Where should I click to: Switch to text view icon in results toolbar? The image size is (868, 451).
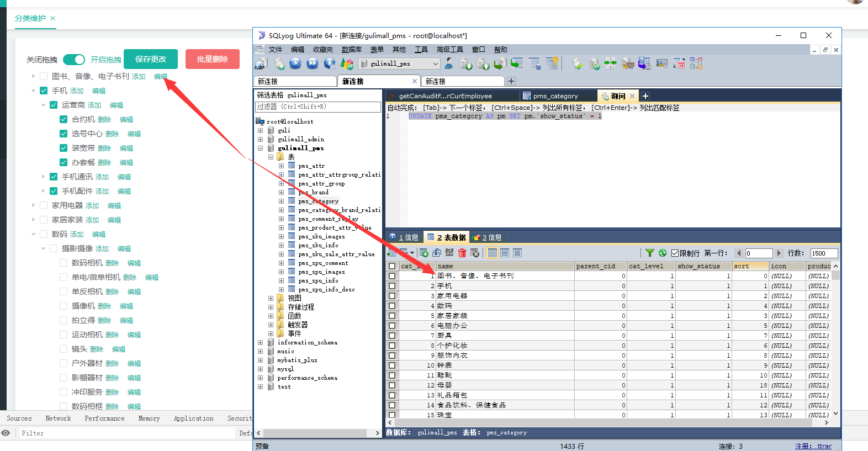coord(517,253)
